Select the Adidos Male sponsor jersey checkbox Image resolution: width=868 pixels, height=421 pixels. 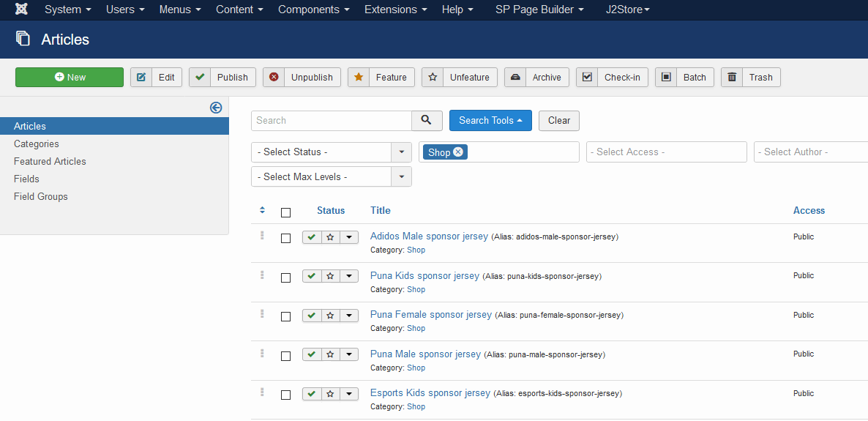286,238
